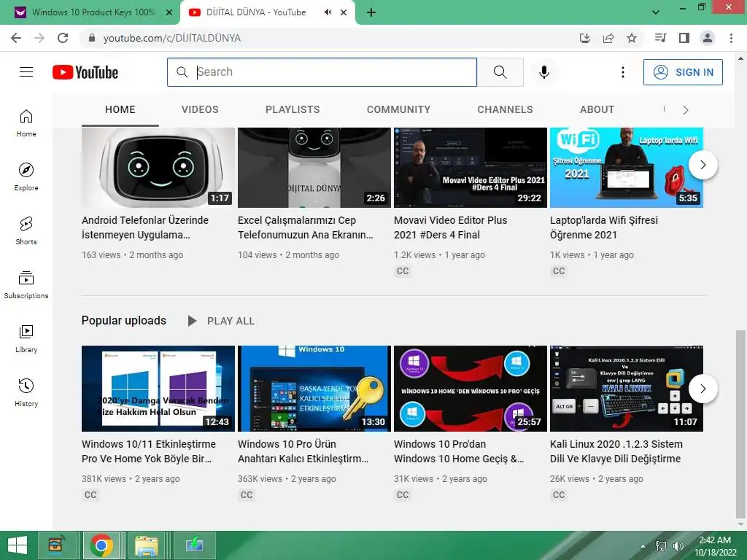Open Windows 10/11 Etkinleştirme video title
The image size is (747, 560).
tap(149, 451)
